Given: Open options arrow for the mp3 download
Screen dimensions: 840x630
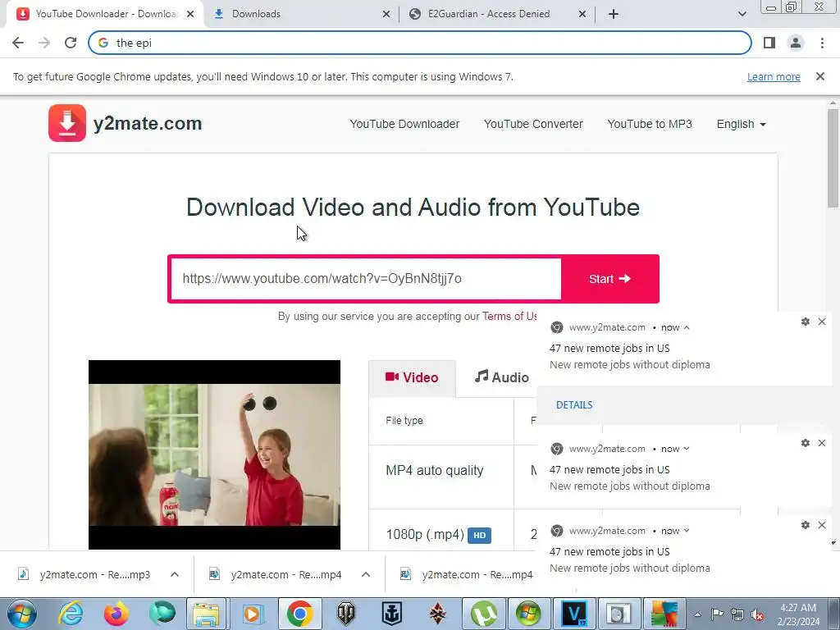Looking at the screenshot, I should pyautogui.click(x=175, y=574).
